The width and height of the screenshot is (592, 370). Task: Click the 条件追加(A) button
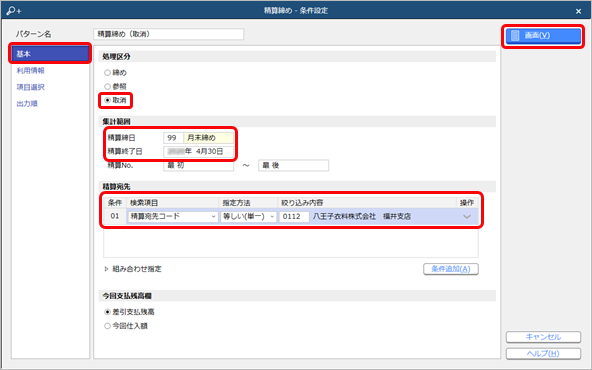(451, 269)
